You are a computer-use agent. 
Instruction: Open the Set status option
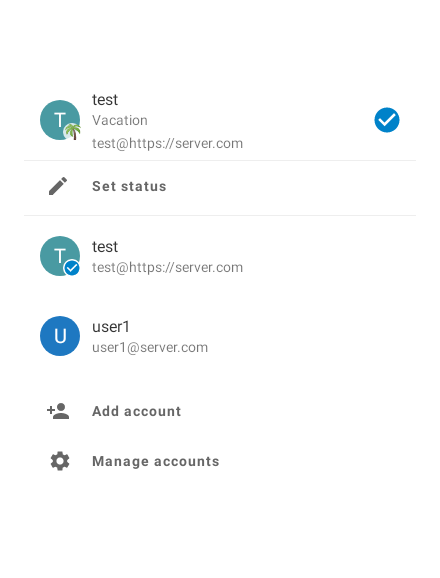220,188
